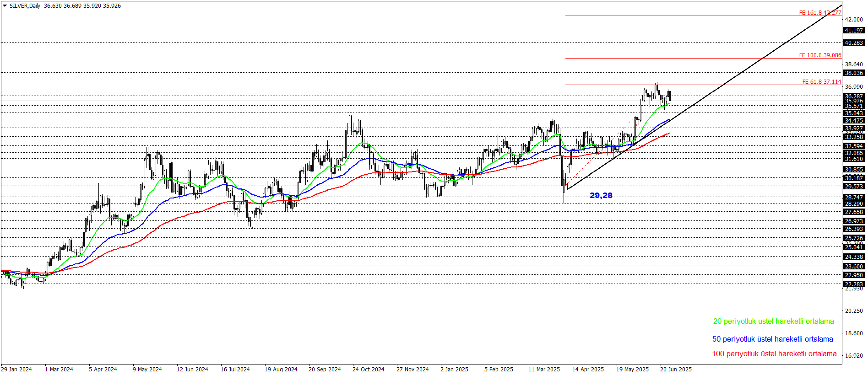Click the 42.000 value on the price scale
The height and width of the screenshot is (375, 868).
point(854,20)
